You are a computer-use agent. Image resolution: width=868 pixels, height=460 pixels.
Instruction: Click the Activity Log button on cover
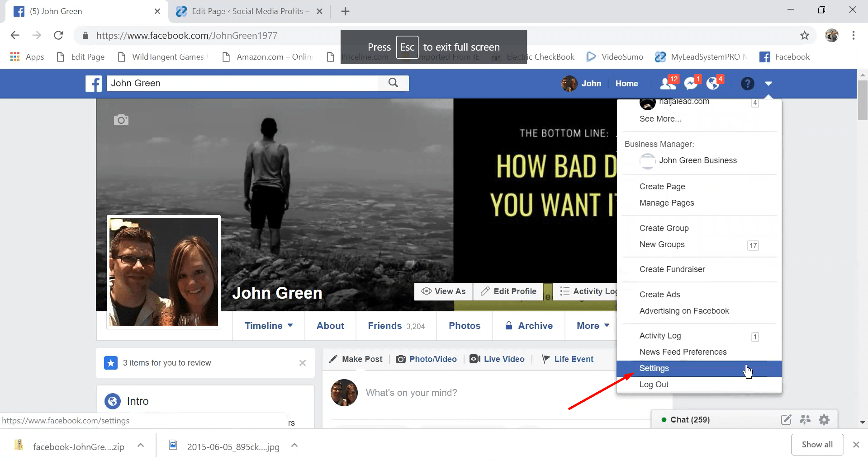585,291
